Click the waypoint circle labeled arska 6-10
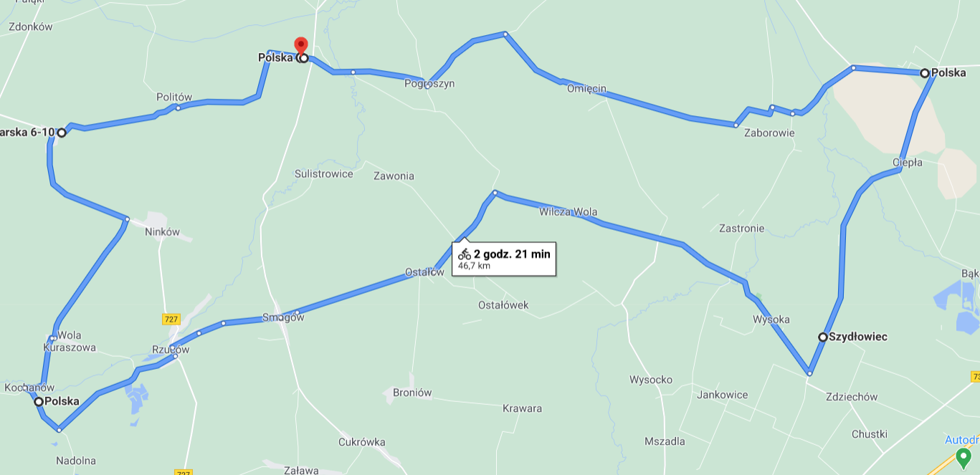 point(62,132)
